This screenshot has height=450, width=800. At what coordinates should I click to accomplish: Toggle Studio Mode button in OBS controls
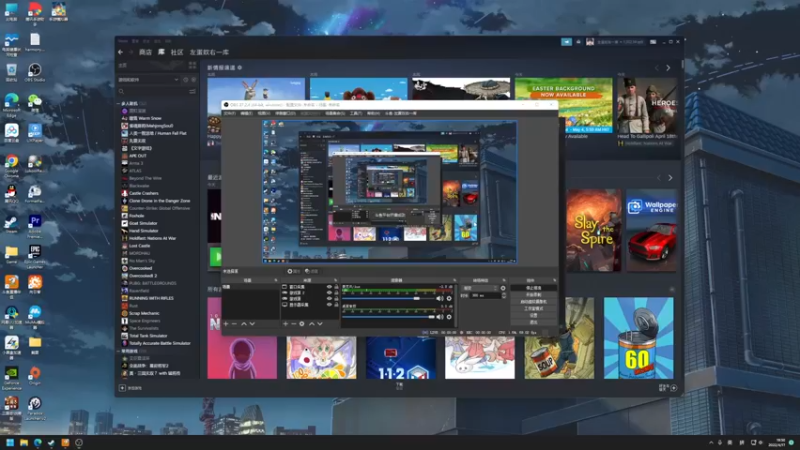pos(534,308)
